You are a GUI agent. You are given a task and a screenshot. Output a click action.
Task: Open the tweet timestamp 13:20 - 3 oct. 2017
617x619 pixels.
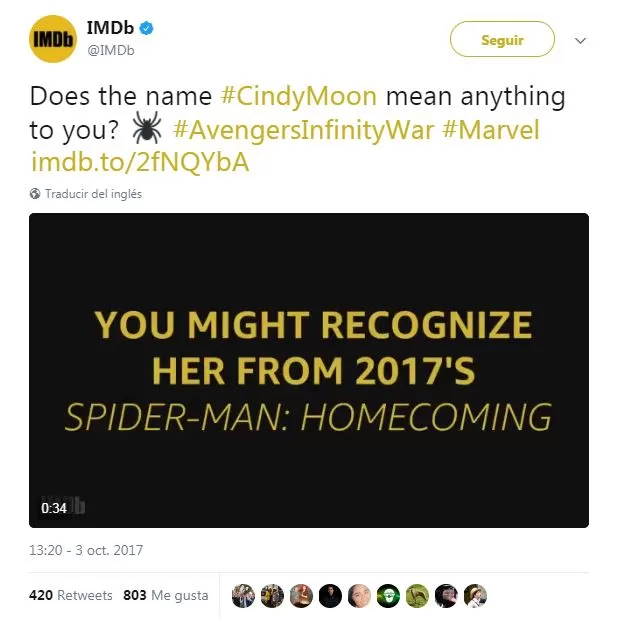(86, 550)
